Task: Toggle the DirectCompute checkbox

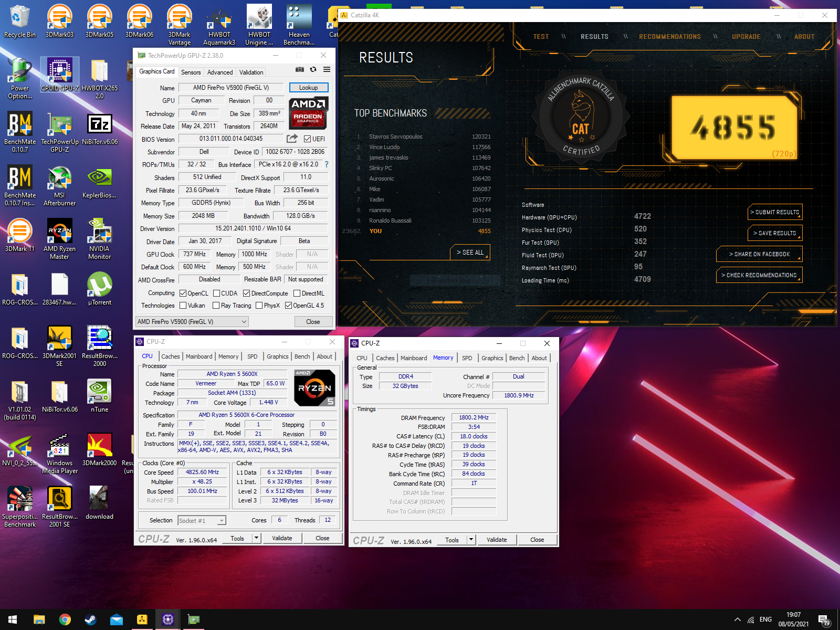Action: tap(246, 293)
